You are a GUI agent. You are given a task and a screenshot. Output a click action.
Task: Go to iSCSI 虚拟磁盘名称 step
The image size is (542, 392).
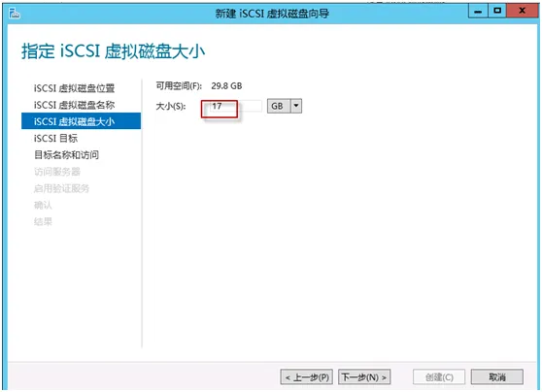[74, 105]
